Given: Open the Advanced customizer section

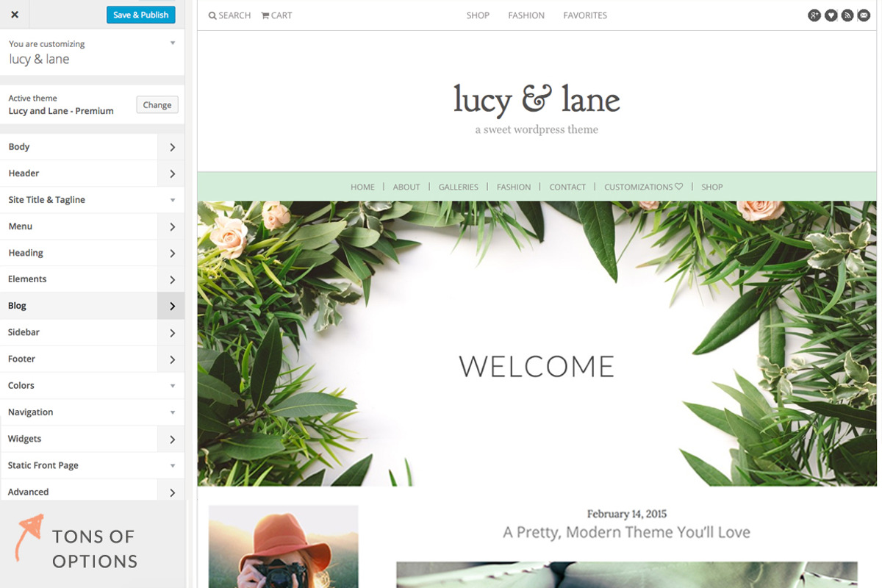Looking at the screenshot, I should coord(92,491).
